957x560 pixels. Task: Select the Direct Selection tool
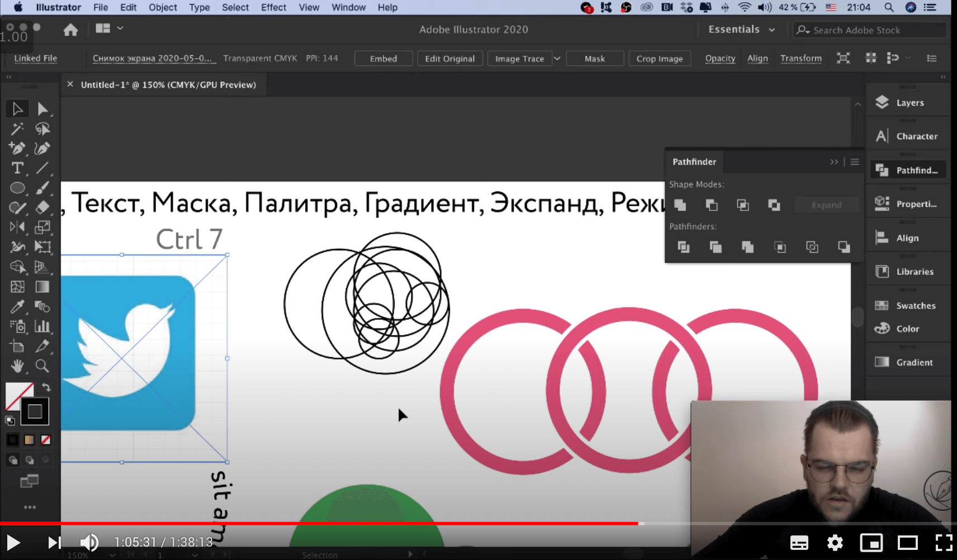click(x=42, y=109)
